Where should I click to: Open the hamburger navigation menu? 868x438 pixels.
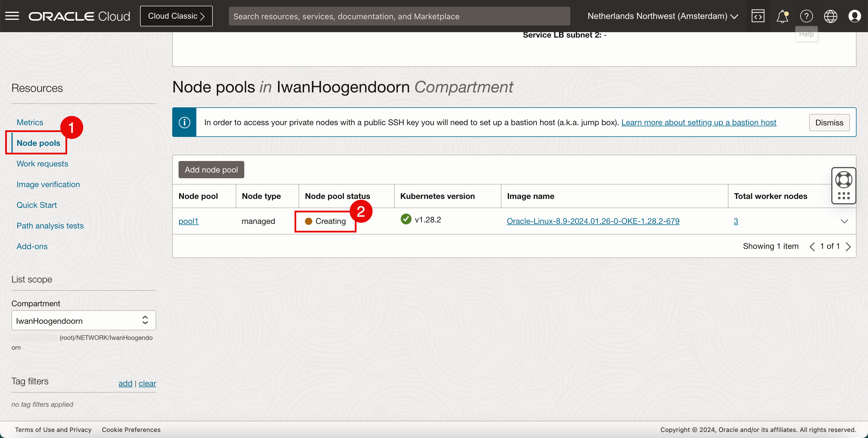point(12,16)
